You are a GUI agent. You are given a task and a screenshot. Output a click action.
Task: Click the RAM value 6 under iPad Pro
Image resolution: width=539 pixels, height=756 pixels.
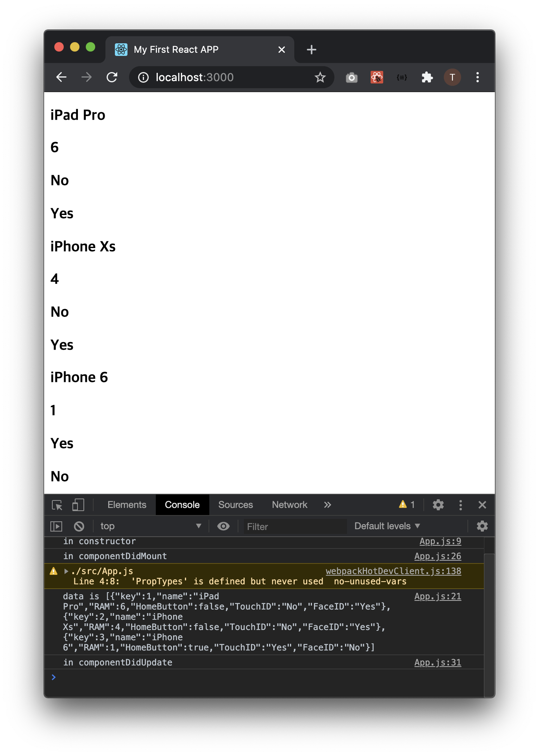tap(55, 147)
